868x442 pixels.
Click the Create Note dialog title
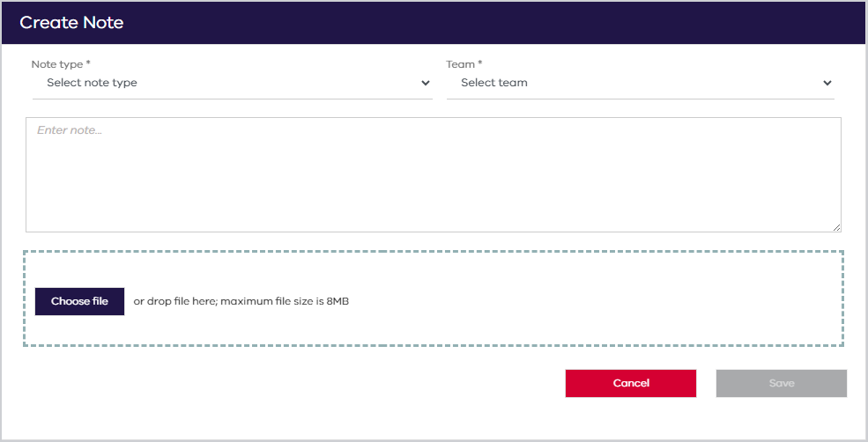coord(71,23)
